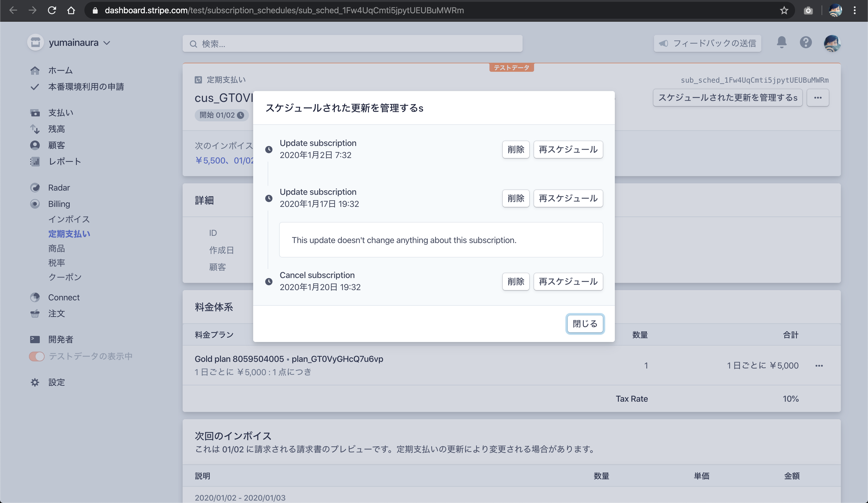Image resolution: width=868 pixels, height=503 pixels.
Task: Bookmark page with star icon
Action: (784, 10)
